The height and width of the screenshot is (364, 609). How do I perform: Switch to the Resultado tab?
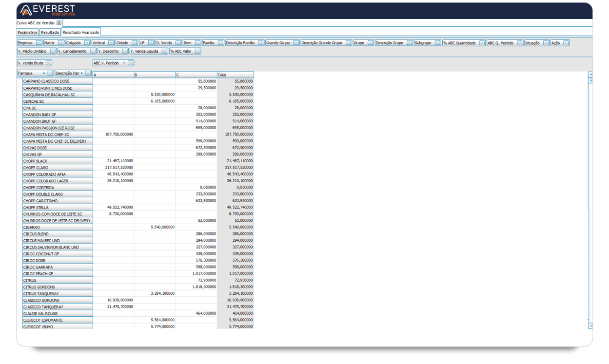(x=50, y=32)
